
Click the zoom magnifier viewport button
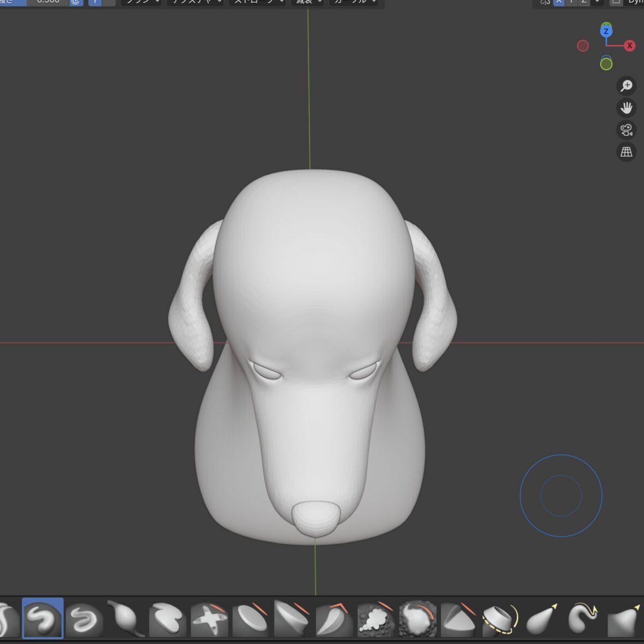tap(626, 86)
